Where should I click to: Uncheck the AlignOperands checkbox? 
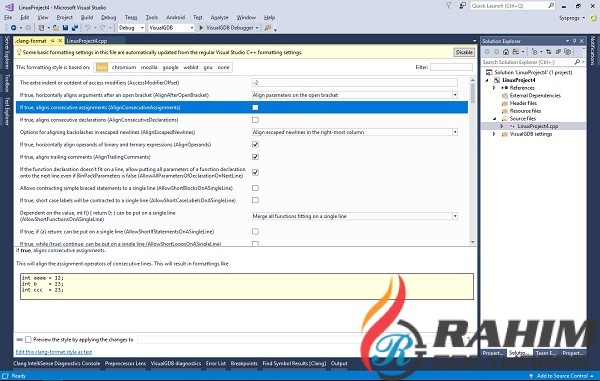pyautogui.click(x=255, y=144)
